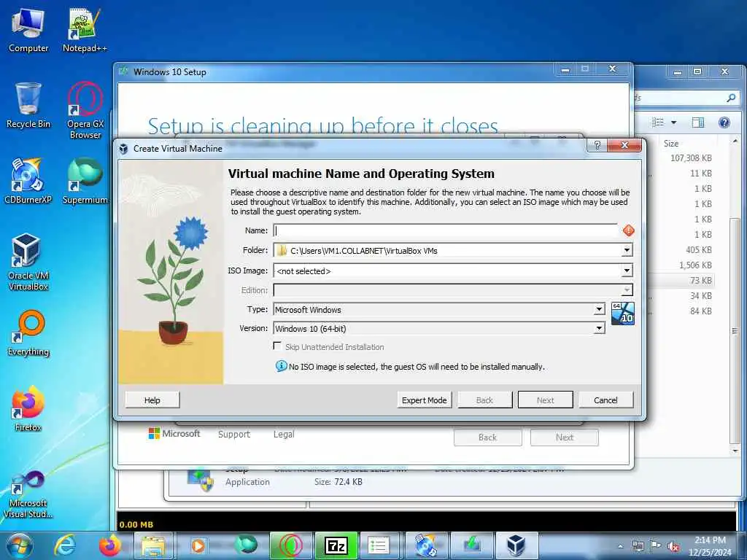
Task: Click the Windows 10 64-bit OS icon
Action: (623, 314)
